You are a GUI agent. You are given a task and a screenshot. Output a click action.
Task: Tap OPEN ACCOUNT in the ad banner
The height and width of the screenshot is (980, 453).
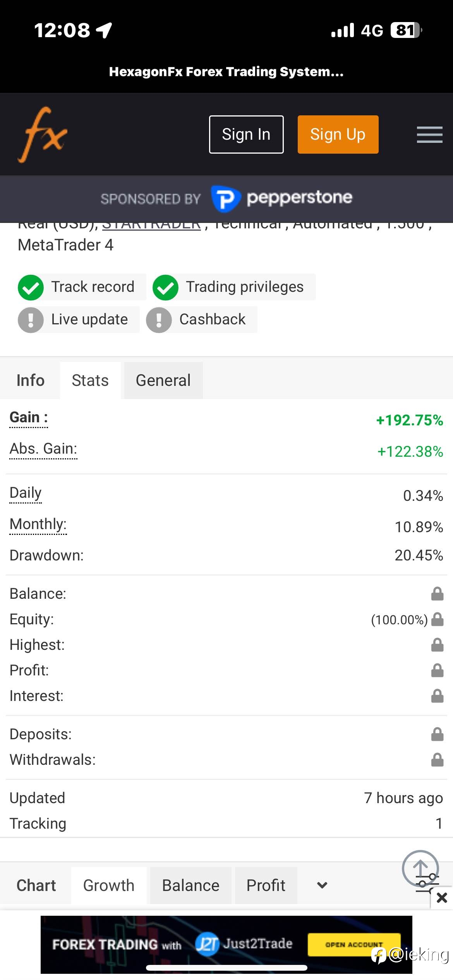coord(354,944)
